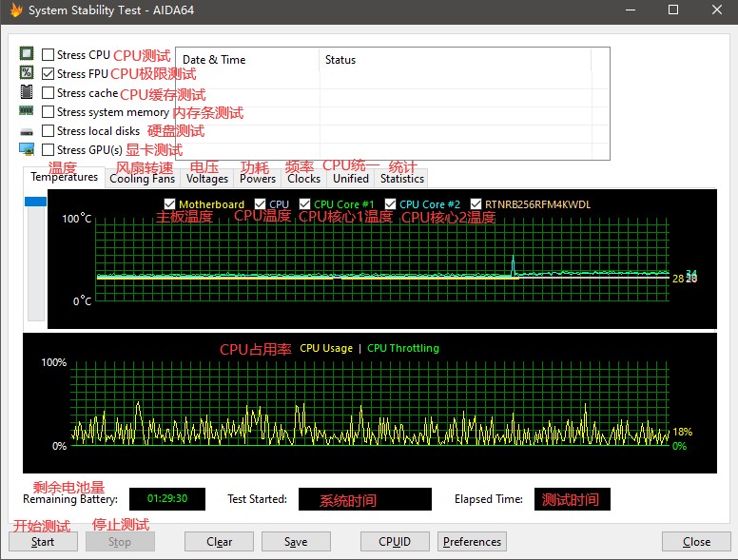Switch to the Unified tab

pyautogui.click(x=351, y=179)
